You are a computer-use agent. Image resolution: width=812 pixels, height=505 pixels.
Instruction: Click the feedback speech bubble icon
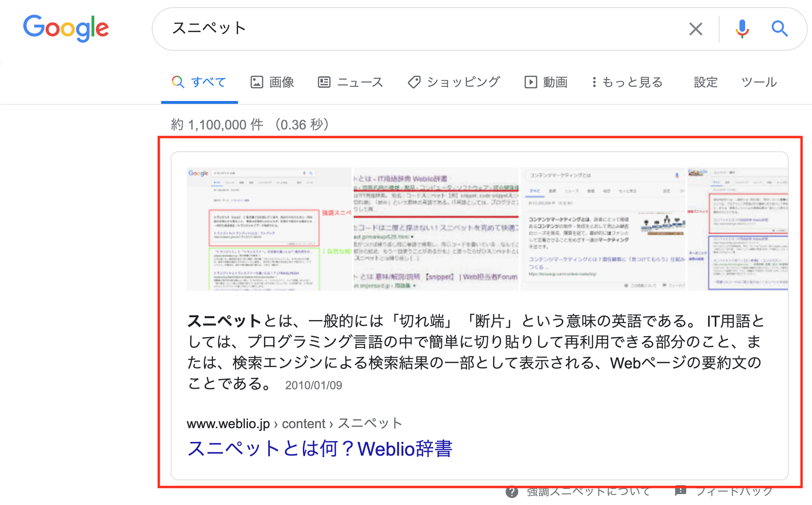pyautogui.click(x=681, y=491)
